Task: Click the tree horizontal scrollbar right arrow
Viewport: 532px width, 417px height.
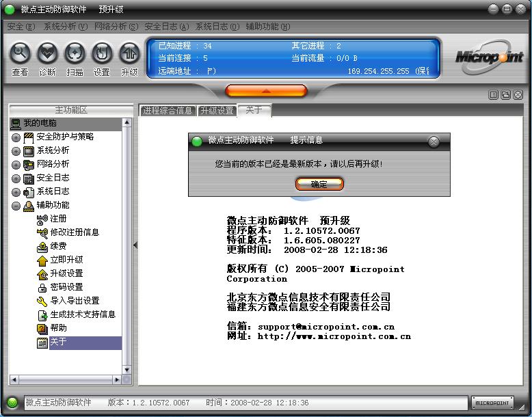Action: [117, 379]
